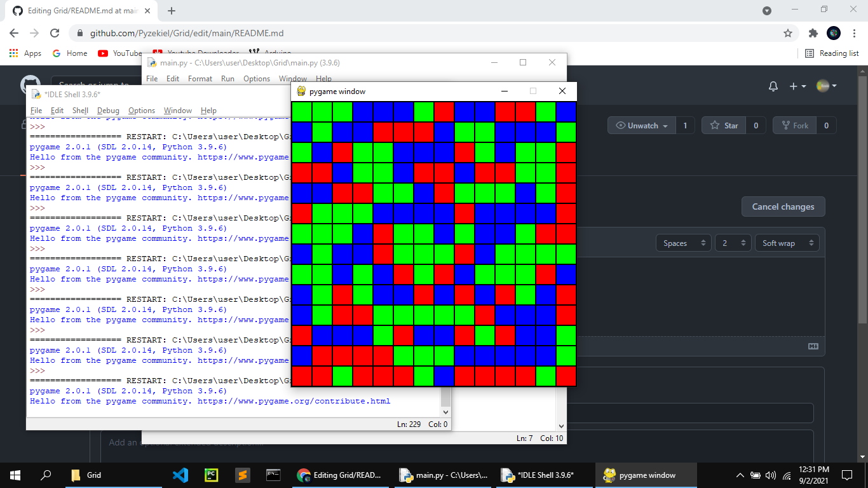Image resolution: width=868 pixels, height=488 pixels.
Task: Click the top-left green cell in pygame grid
Action: click(302, 112)
